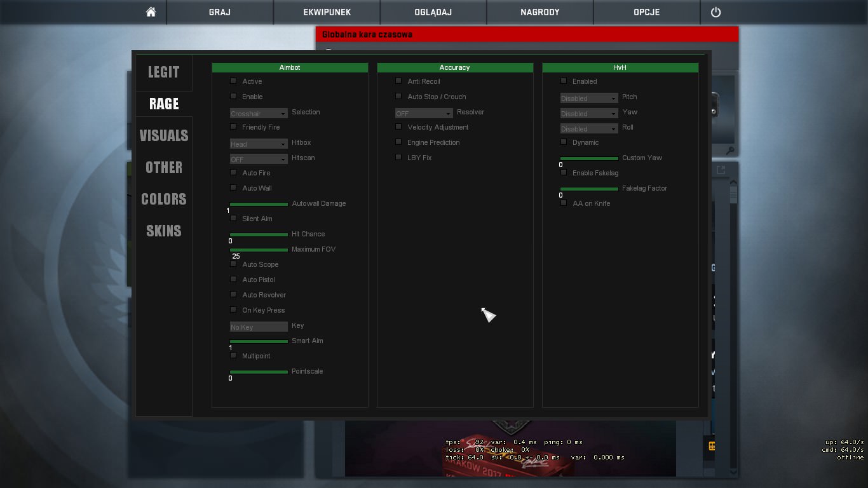Open the NAGRODY menu
This screenshot has height=488, width=868.
(x=540, y=12)
